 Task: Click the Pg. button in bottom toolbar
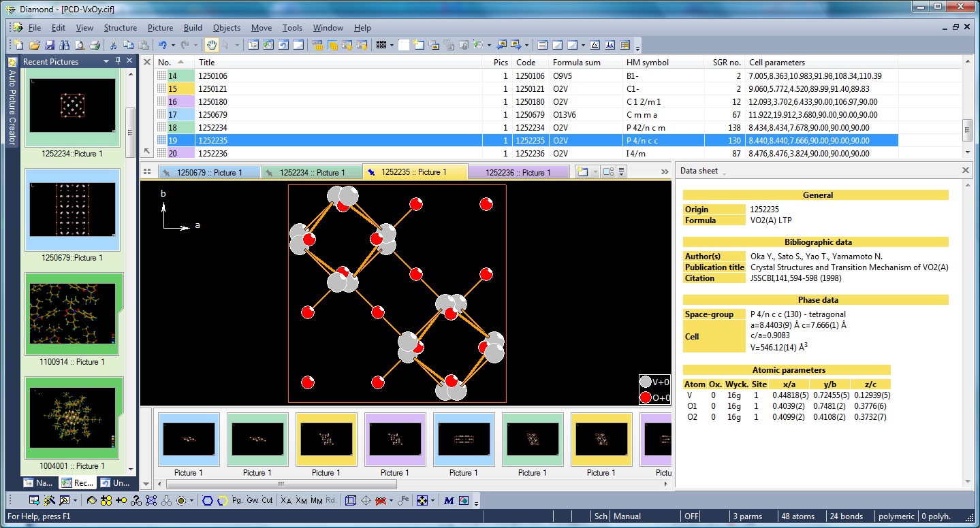click(237, 500)
